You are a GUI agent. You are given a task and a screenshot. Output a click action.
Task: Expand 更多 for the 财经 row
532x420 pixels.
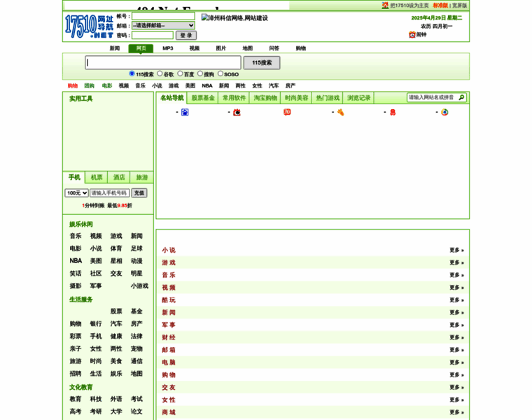click(456, 337)
